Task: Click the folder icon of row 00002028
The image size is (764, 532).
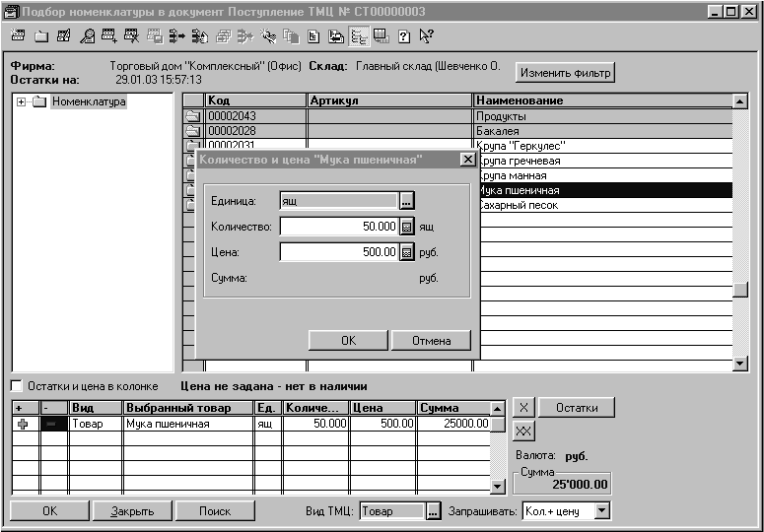Action: click(x=193, y=131)
